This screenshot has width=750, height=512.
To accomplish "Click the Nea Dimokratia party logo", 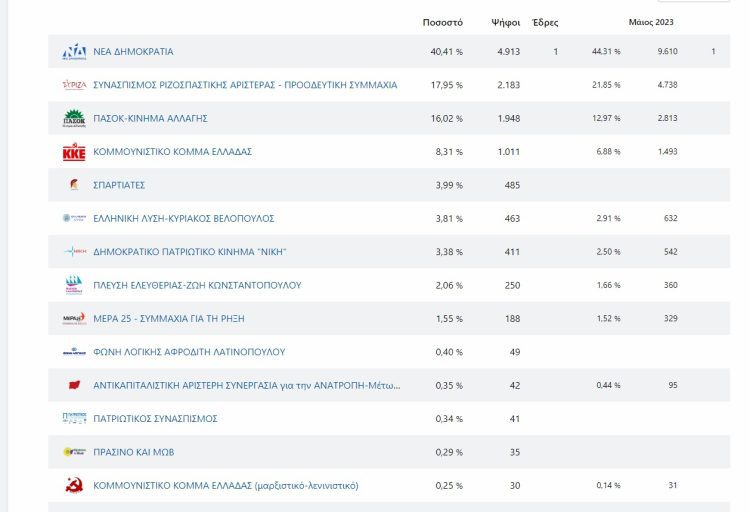I will coord(74,51).
